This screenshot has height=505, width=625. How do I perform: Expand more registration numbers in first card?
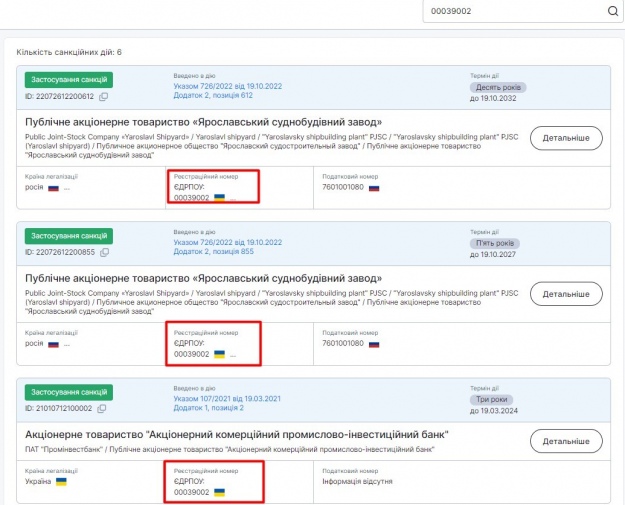click(234, 198)
